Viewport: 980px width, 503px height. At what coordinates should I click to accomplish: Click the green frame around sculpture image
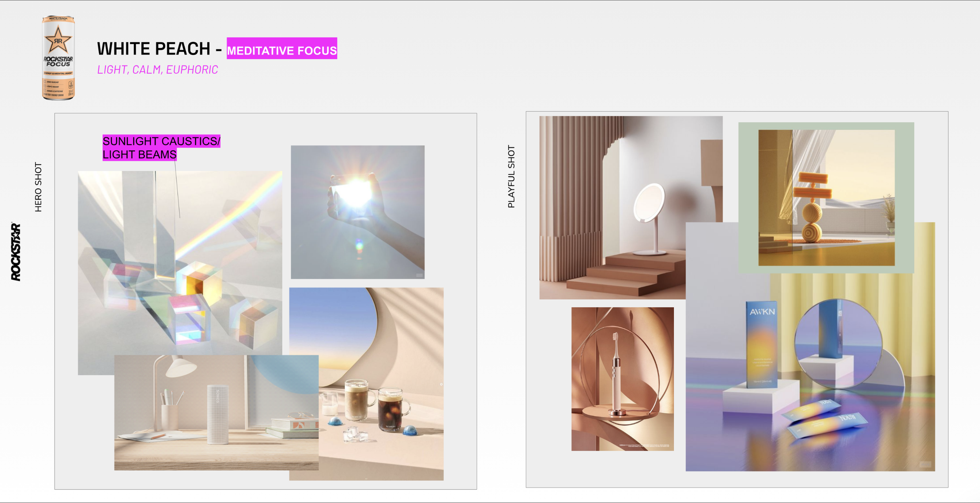click(x=748, y=198)
